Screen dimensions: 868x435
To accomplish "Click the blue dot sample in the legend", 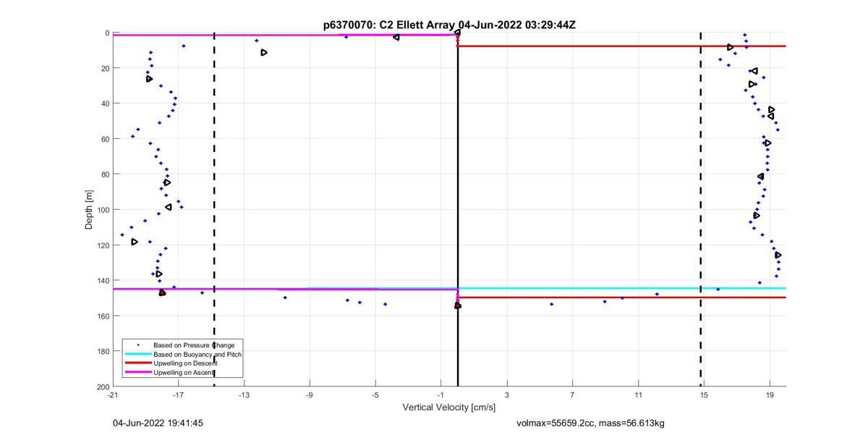I will point(138,345).
